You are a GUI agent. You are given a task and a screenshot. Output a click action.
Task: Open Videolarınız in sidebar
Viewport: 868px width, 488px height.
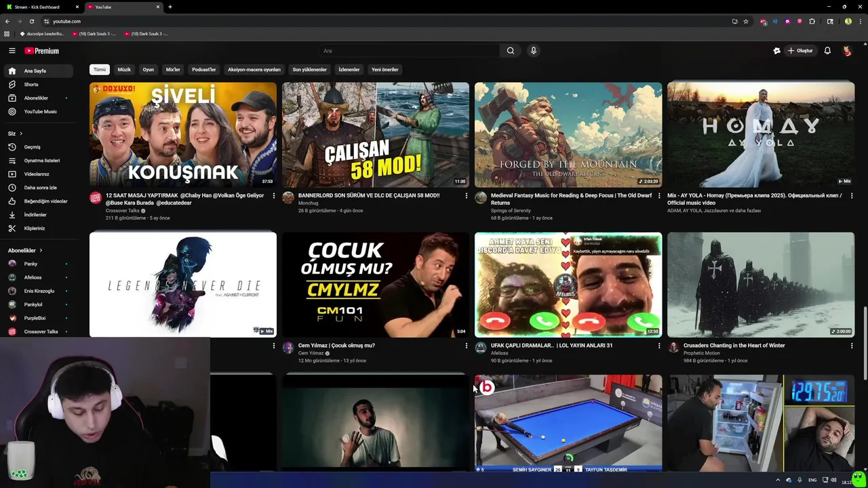[x=40, y=174]
